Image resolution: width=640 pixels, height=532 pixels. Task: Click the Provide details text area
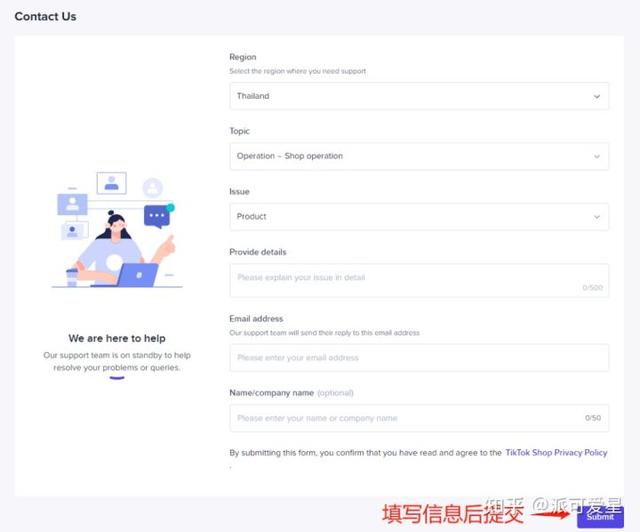(410, 279)
